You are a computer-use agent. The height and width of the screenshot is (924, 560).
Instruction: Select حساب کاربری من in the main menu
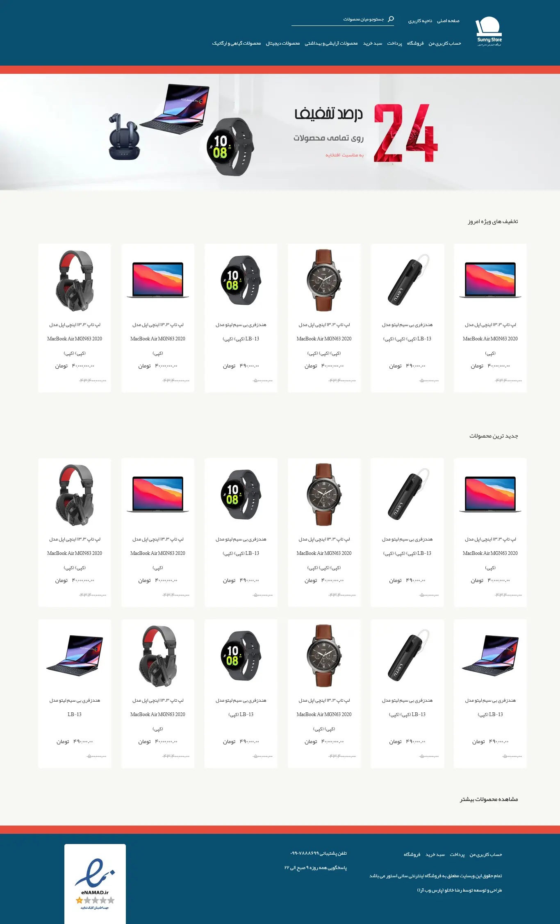(x=445, y=43)
